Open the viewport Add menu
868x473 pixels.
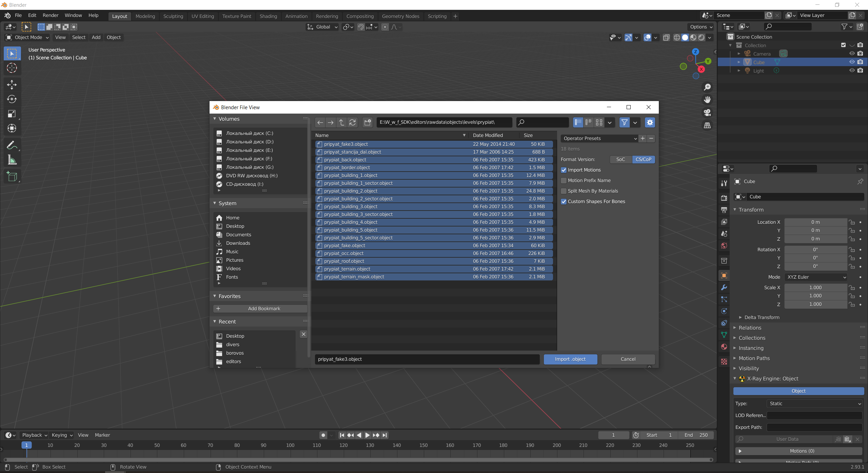(96, 37)
